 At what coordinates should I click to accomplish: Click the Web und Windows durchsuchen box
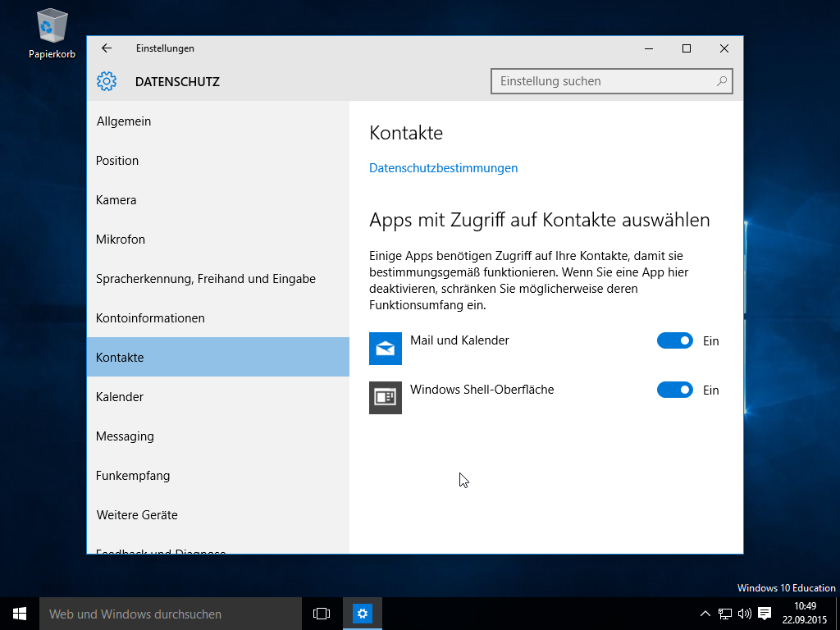tap(171, 614)
